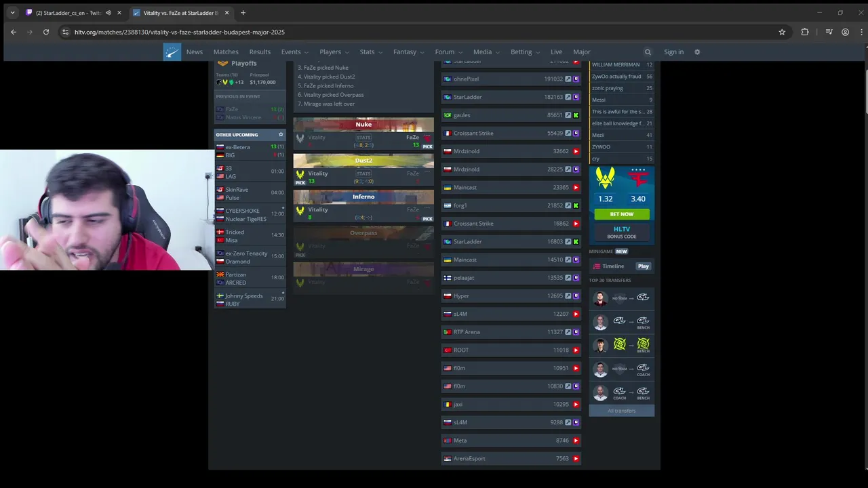Open YouTube icon on ROOT stream row

pyautogui.click(x=576, y=350)
